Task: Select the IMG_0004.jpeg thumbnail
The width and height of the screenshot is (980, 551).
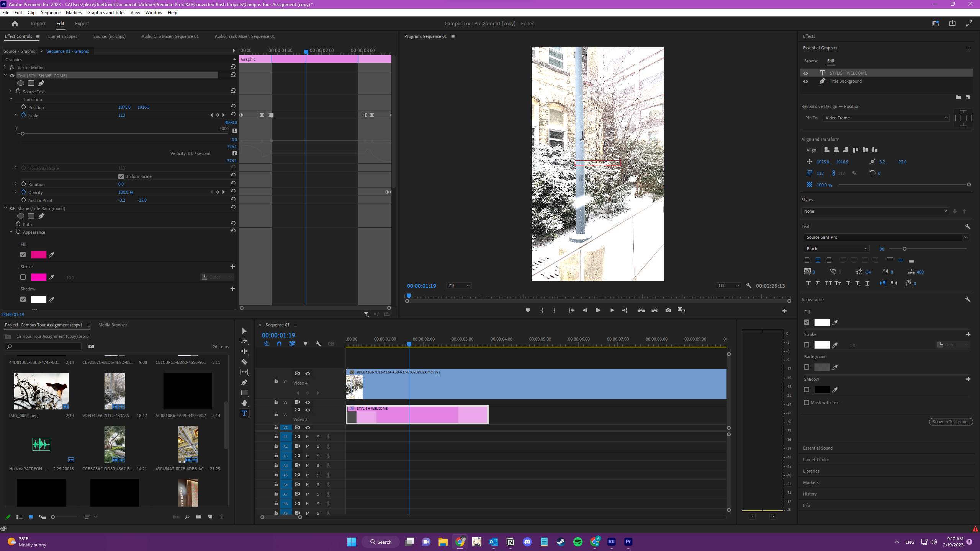Action: 41,391
